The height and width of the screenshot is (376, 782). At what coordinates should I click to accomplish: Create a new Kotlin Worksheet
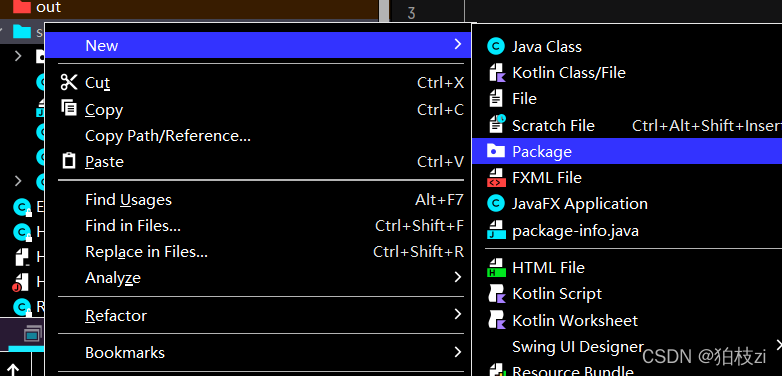627,320
